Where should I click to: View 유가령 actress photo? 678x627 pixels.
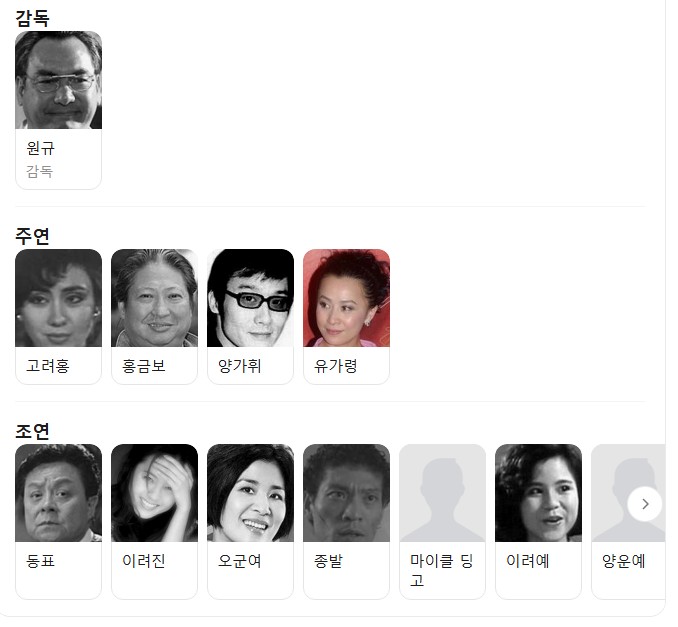346,298
